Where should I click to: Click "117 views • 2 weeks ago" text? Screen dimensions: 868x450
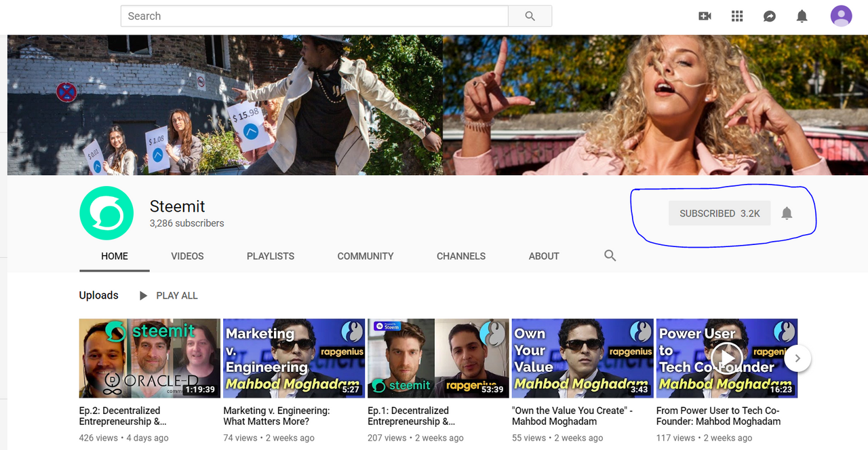click(705, 438)
